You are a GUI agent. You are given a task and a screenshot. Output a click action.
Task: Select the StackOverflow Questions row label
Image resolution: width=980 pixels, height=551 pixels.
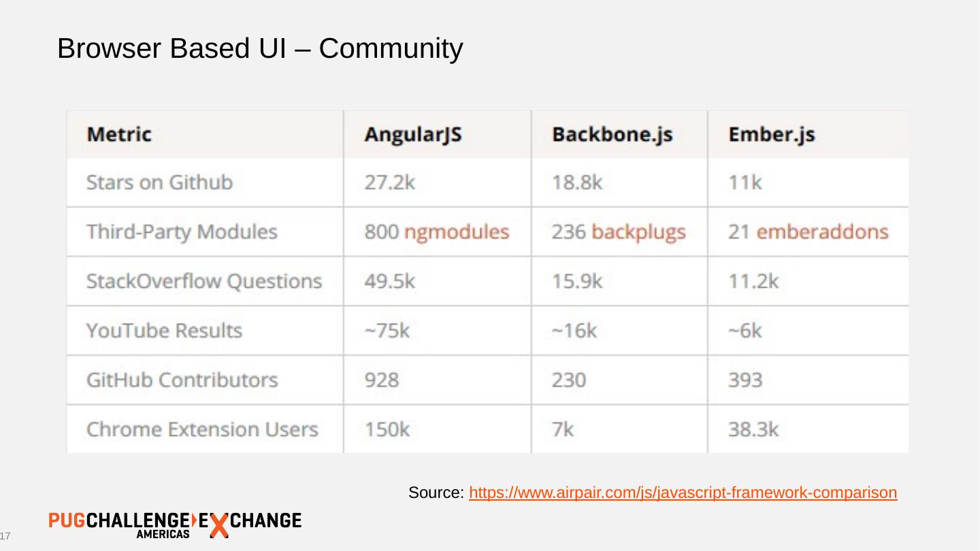tap(203, 281)
